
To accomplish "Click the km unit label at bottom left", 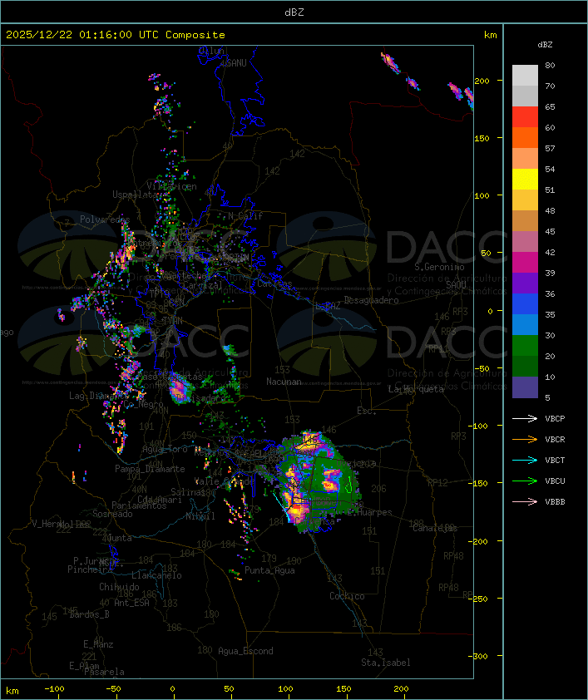I will coord(12,691).
